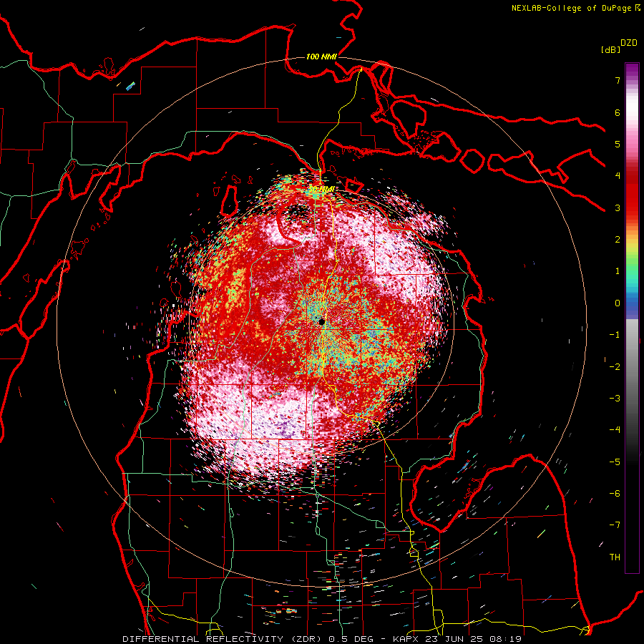Select the 0 dB scale label
Viewport: 644px width, 644px height.
tap(618, 303)
